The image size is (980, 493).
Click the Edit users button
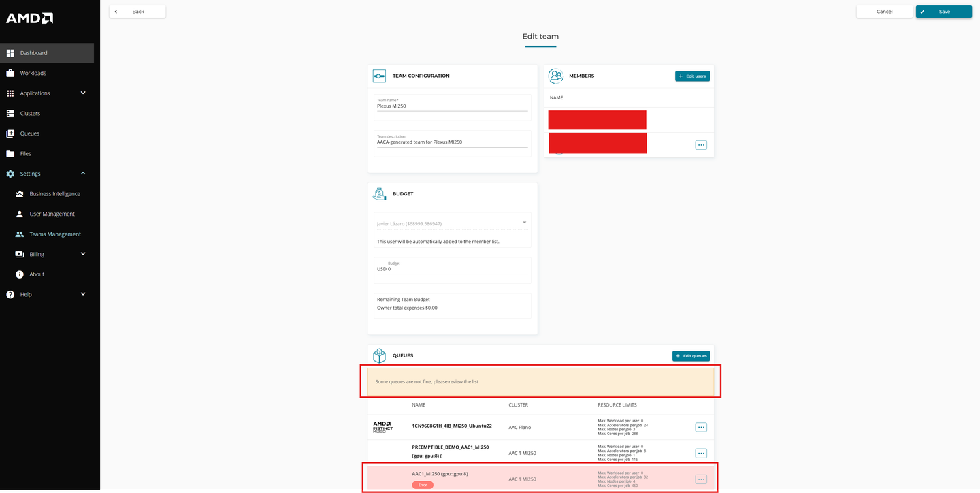tap(692, 76)
